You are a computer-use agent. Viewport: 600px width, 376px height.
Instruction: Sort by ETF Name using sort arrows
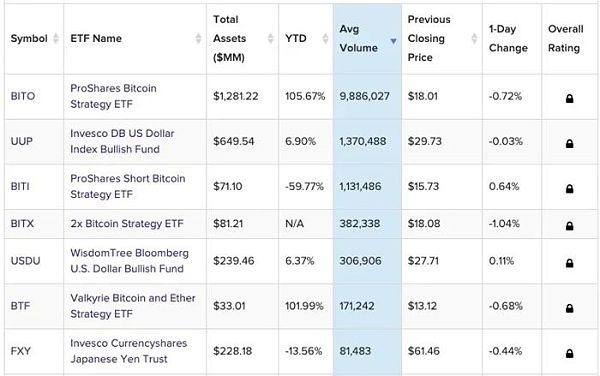tap(198, 38)
